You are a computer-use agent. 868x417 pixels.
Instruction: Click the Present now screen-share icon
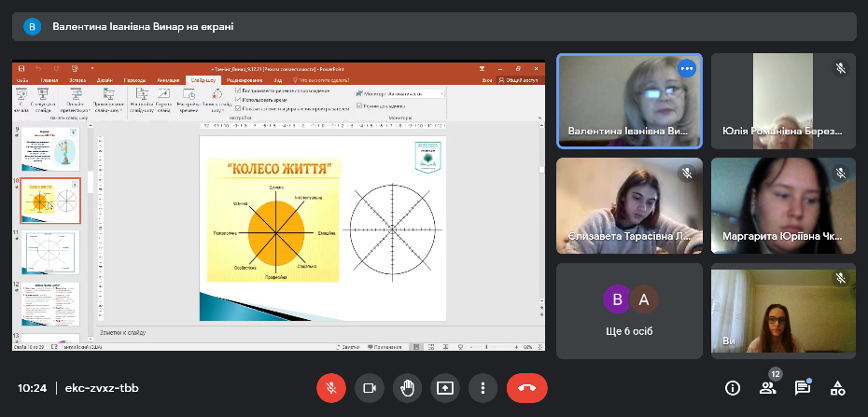click(444, 388)
